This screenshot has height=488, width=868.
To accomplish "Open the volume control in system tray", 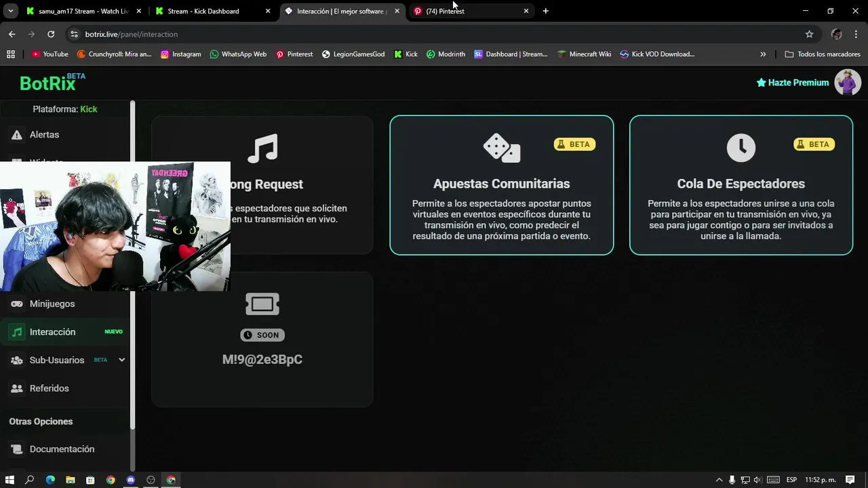I will click(757, 480).
